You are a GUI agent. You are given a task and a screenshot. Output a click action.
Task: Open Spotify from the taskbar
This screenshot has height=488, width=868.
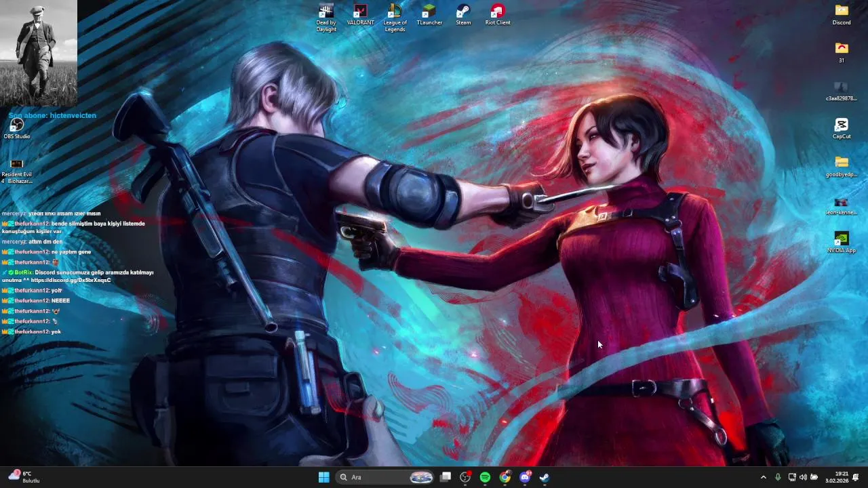tap(485, 477)
